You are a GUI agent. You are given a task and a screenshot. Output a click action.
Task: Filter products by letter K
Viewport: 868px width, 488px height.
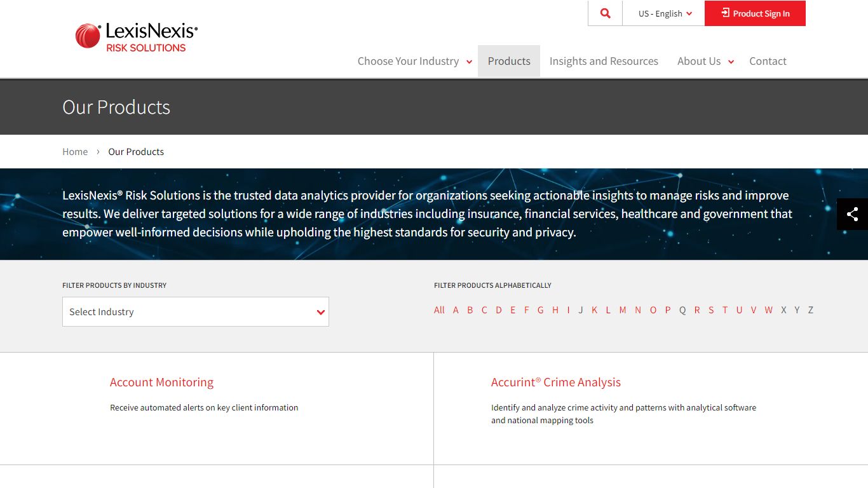point(595,310)
